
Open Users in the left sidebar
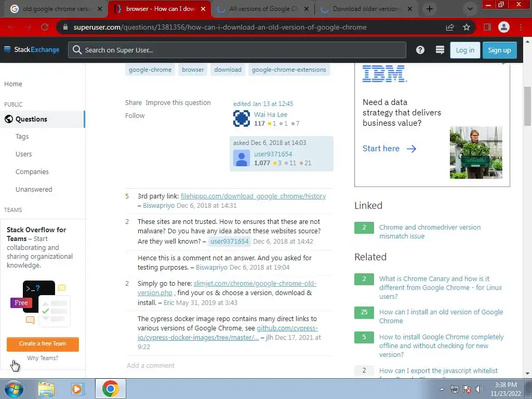pos(23,154)
